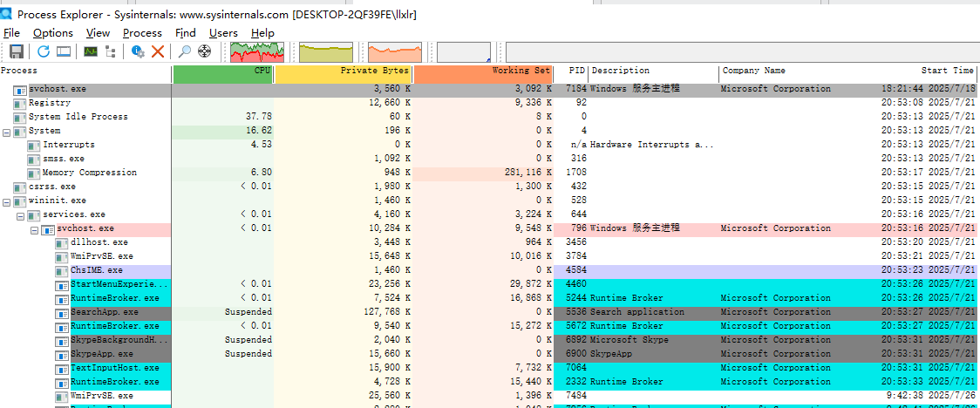Click SearchApp.exe process icon
Viewport: 980px width, 408px height.
61,312
